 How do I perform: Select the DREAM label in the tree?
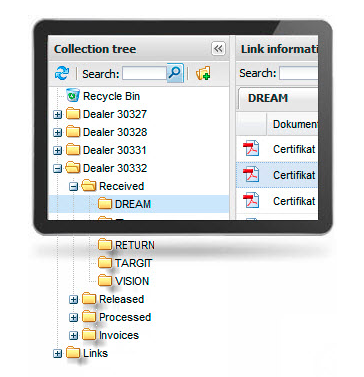pos(133,204)
